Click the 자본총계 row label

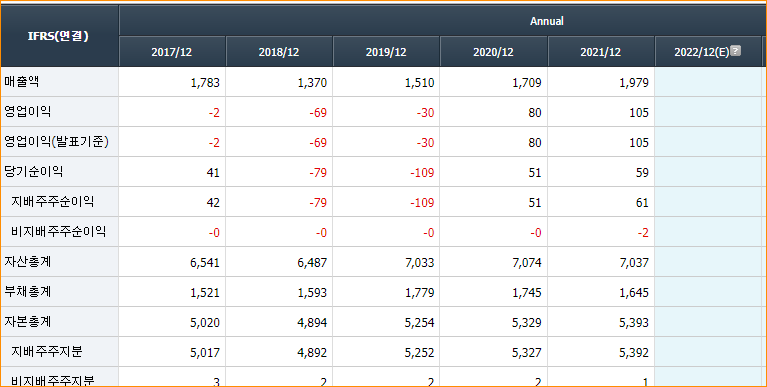[x=28, y=321]
